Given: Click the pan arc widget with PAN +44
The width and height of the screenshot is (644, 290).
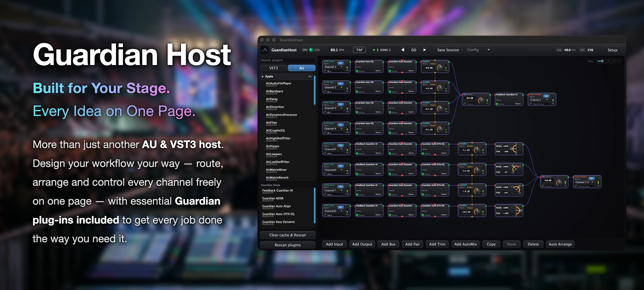Looking at the screenshot, I should [x=517, y=190].
